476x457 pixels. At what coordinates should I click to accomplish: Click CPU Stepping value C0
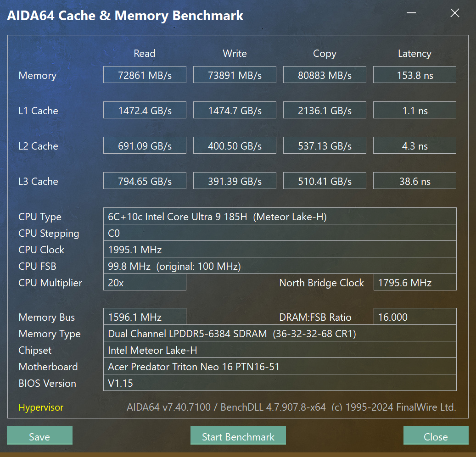click(x=280, y=233)
